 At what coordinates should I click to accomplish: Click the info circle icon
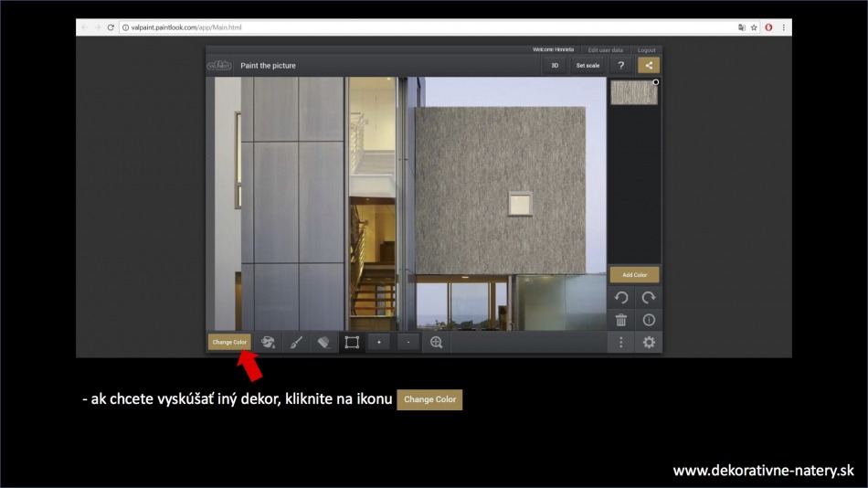(x=649, y=320)
